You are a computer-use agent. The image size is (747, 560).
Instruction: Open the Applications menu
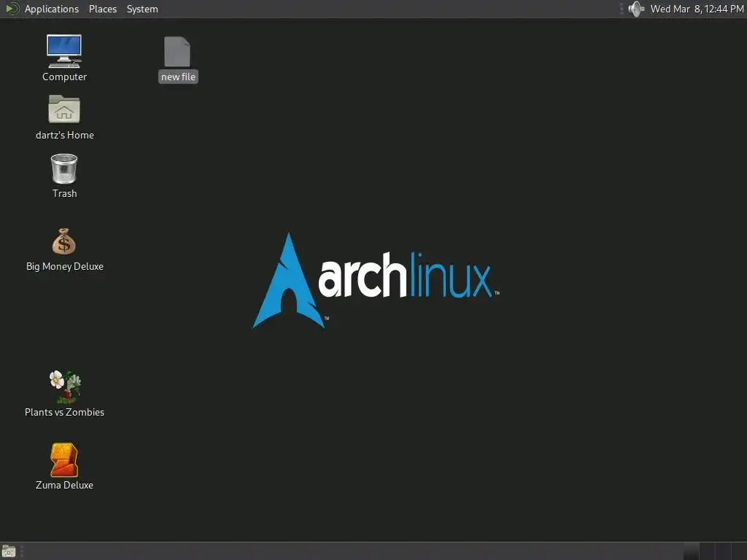click(42, 9)
